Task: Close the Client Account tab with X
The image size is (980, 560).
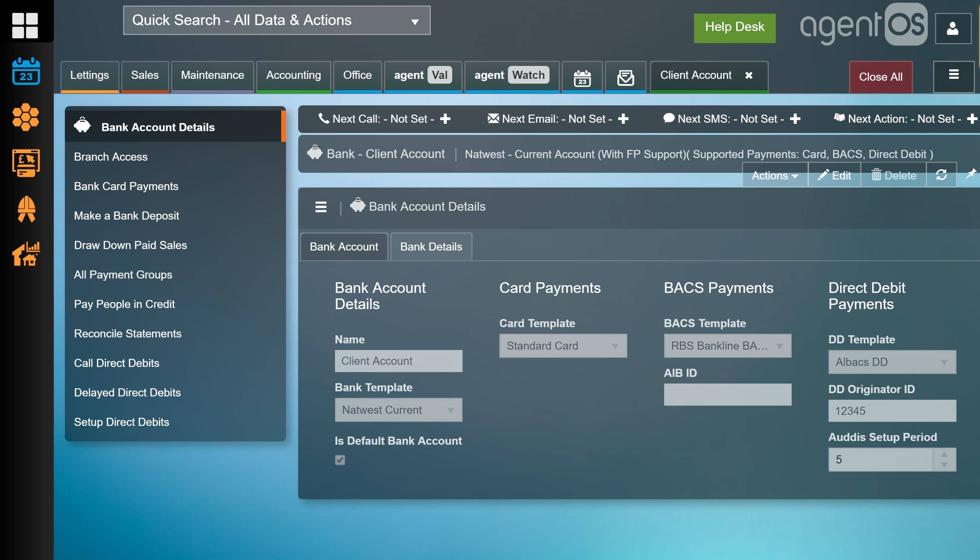Action: tap(749, 76)
